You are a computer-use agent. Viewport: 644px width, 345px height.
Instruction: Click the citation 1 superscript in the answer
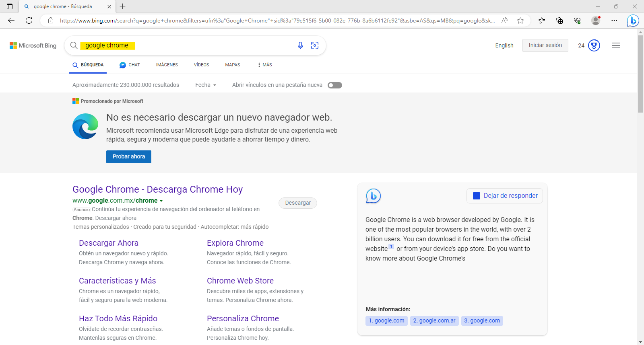tap(391, 246)
